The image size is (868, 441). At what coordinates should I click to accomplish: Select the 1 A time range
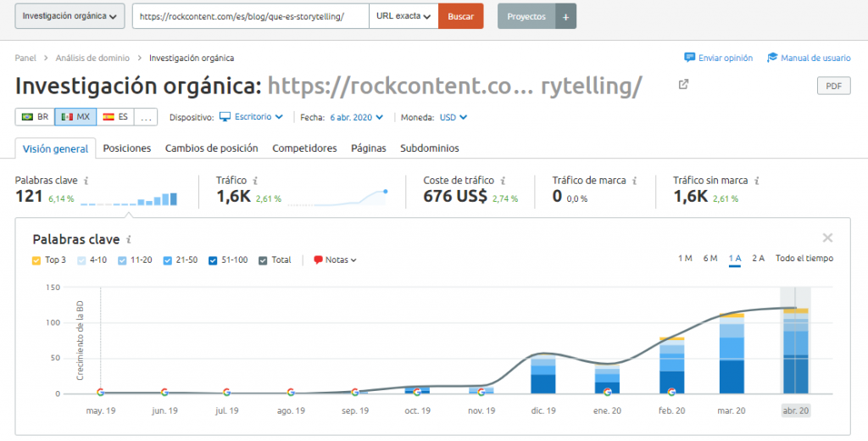[735, 258]
